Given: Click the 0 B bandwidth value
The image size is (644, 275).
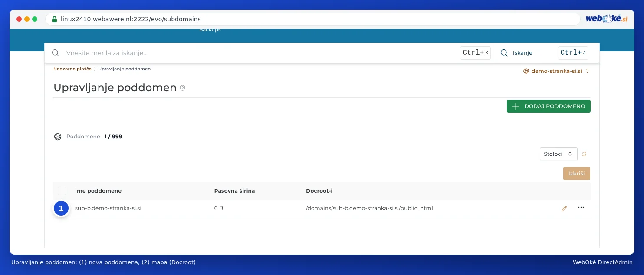Looking at the screenshot, I should [219, 208].
